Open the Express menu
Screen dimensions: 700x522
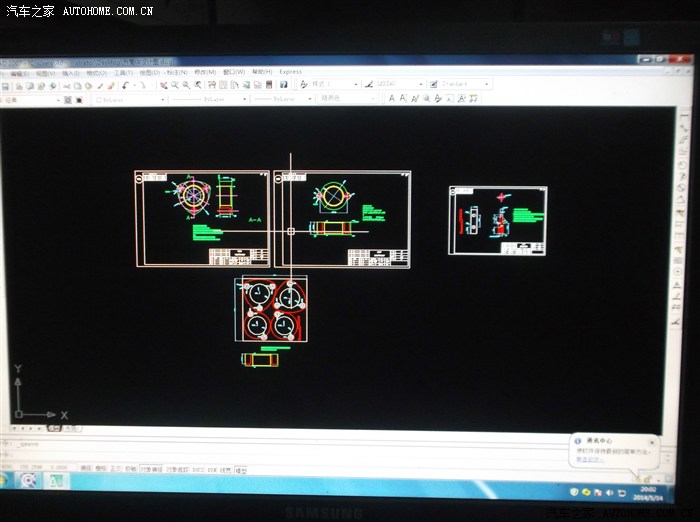tap(290, 72)
